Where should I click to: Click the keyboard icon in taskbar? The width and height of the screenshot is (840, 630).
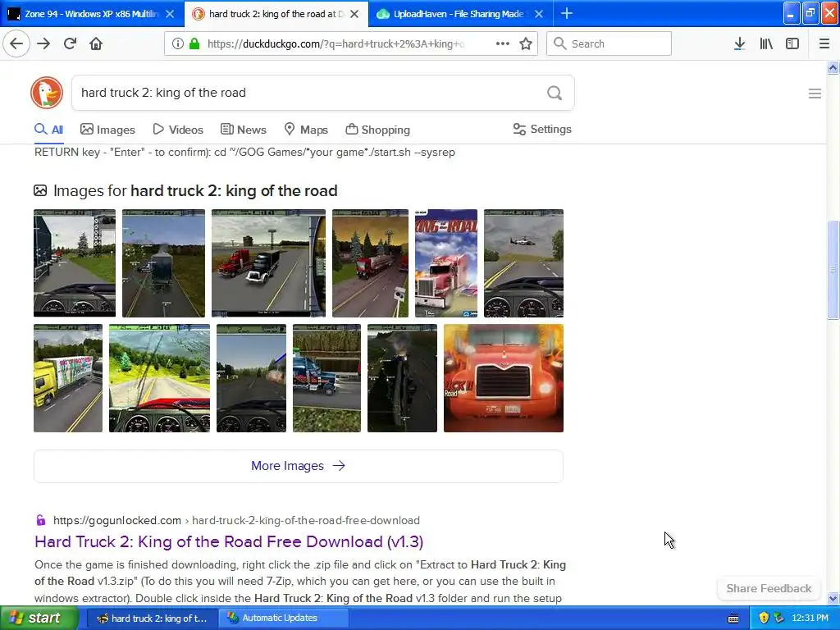pos(734,619)
